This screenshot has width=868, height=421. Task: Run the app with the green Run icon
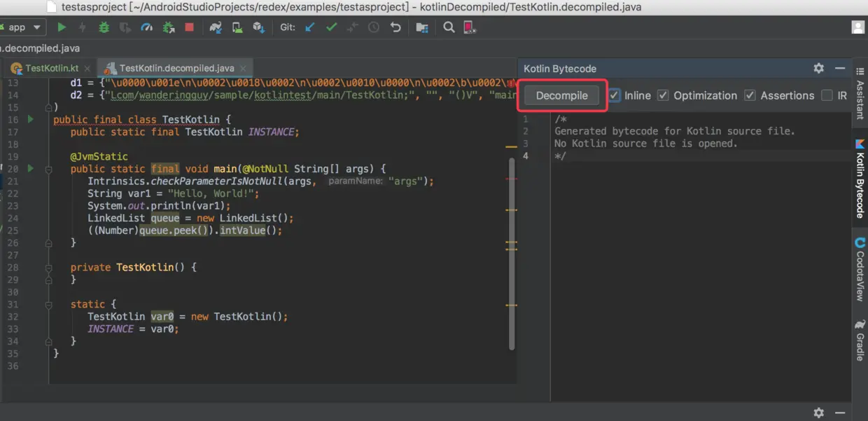coord(61,27)
